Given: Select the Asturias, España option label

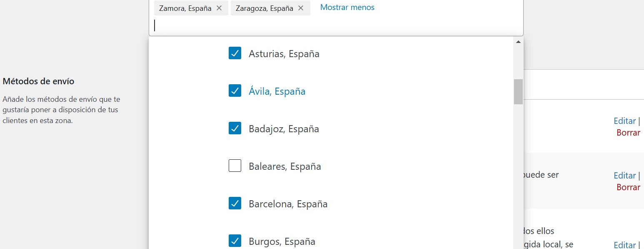Looking at the screenshot, I should tap(284, 54).
